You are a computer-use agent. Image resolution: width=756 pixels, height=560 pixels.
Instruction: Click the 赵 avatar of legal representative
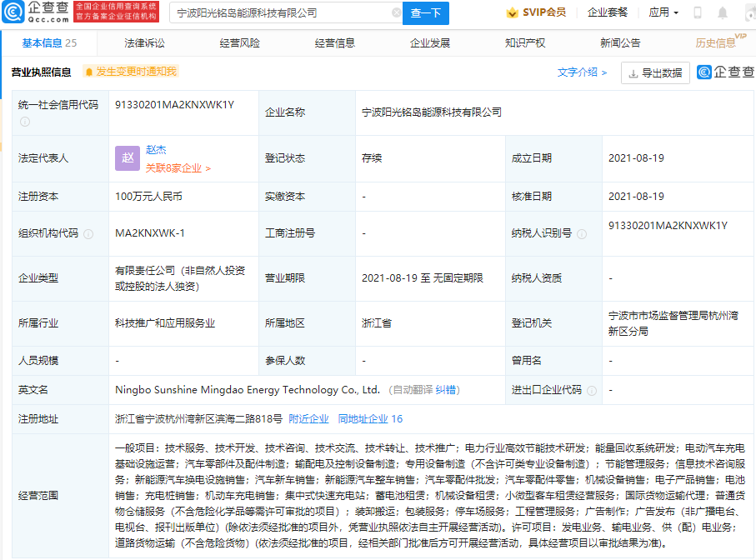(127, 157)
